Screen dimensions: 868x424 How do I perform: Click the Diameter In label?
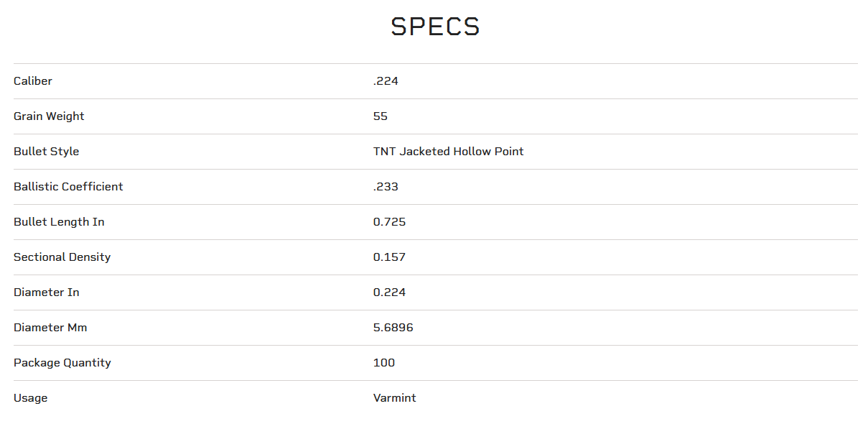[x=47, y=292]
